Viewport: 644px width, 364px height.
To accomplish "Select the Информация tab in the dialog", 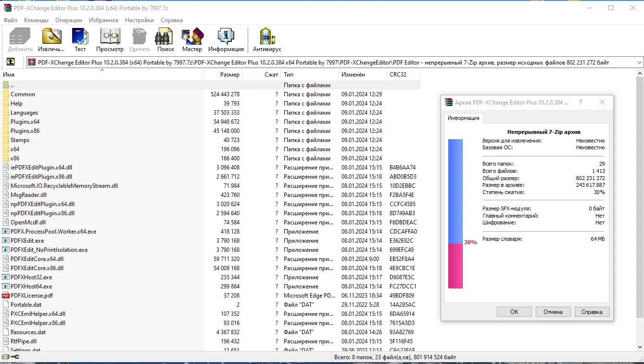I will (464, 118).
